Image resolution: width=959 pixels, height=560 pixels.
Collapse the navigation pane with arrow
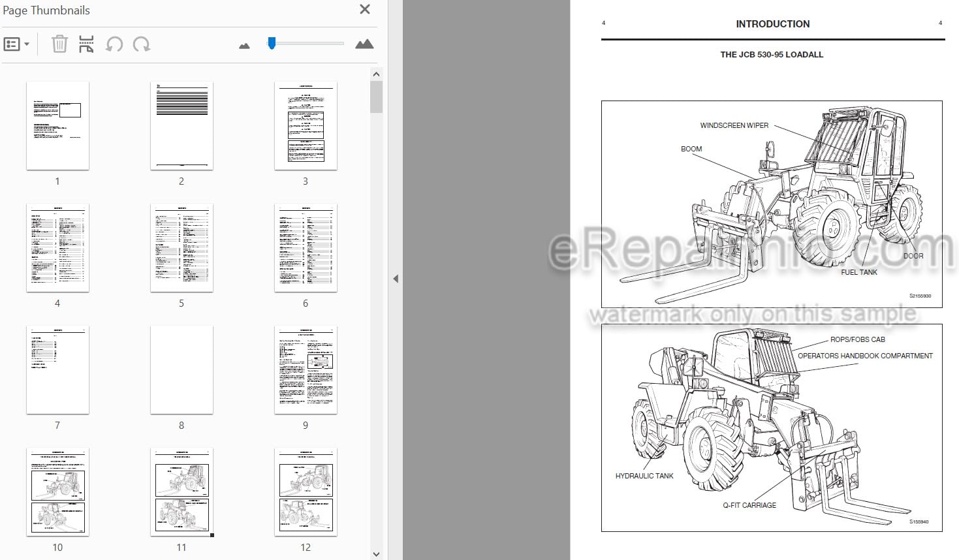click(x=396, y=279)
